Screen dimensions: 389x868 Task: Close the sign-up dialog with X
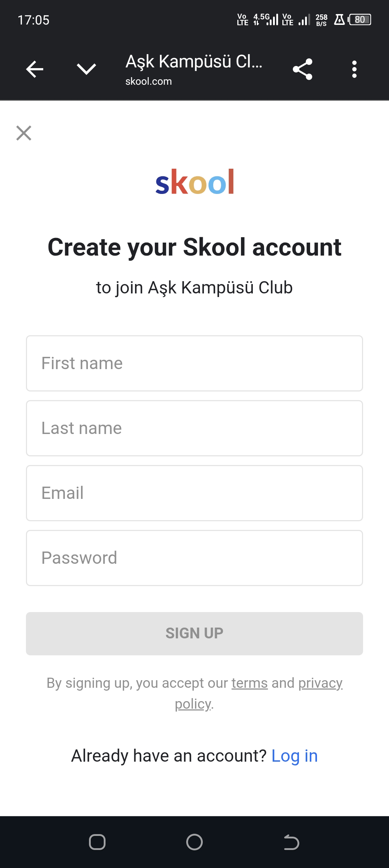(24, 133)
